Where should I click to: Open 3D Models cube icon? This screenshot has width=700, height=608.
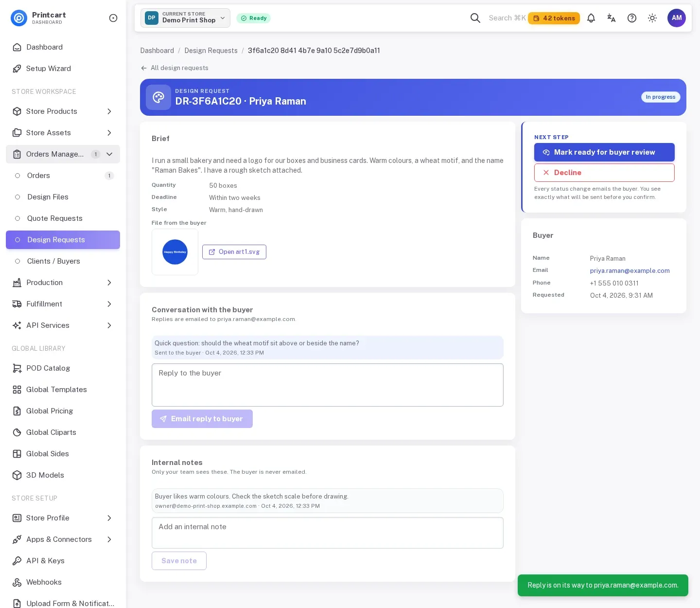click(17, 475)
